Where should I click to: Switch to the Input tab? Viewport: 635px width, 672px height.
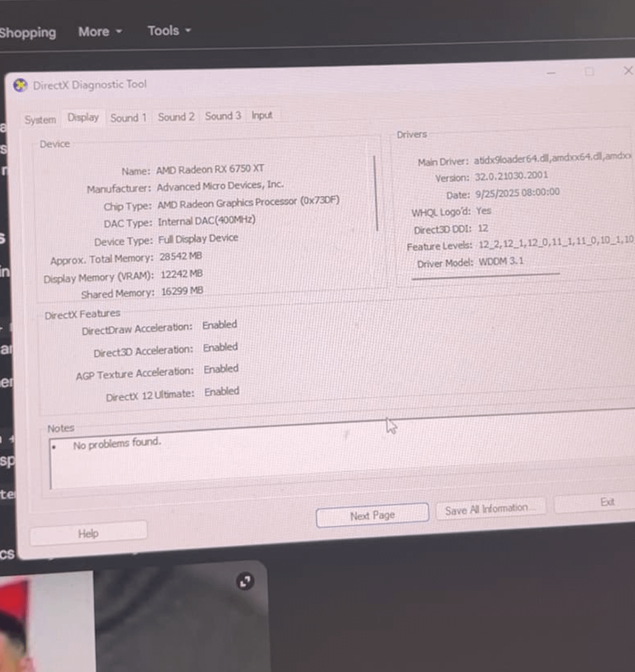262,115
